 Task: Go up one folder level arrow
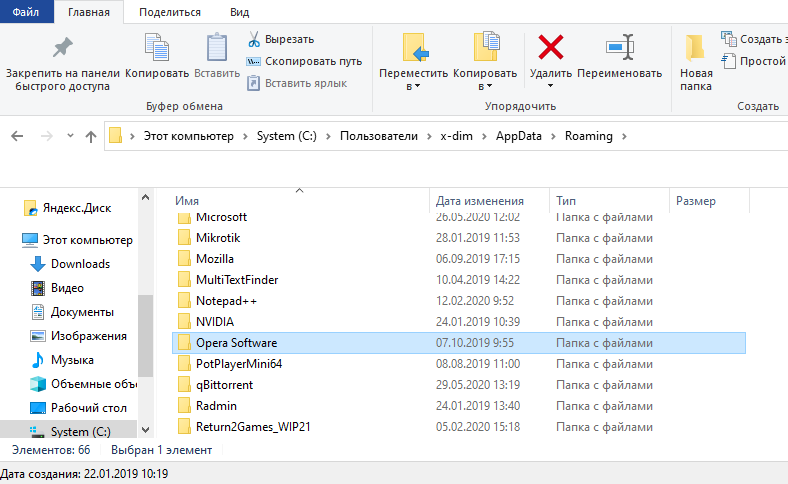tap(91, 136)
